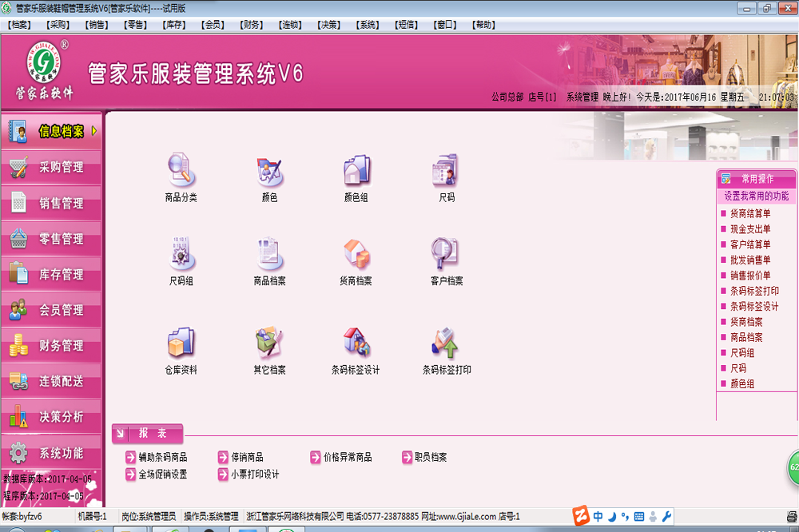Click the printer icon in status bar

792,517
